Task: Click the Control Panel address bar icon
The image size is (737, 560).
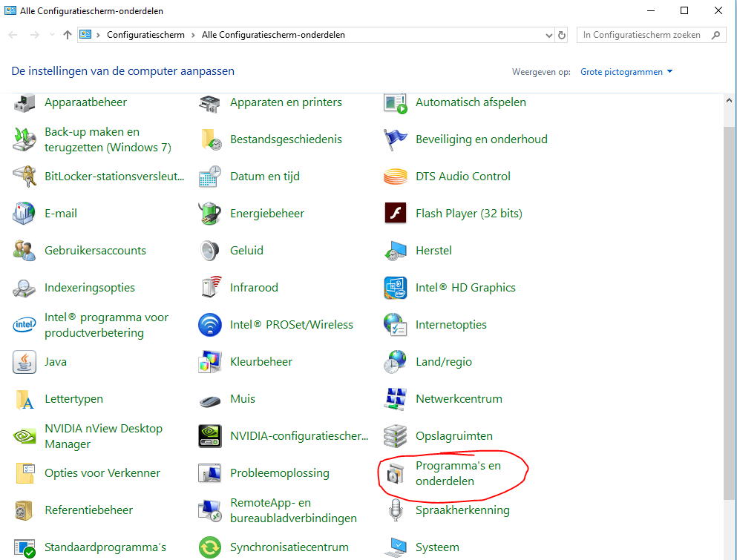Action: pyautogui.click(x=85, y=35)
